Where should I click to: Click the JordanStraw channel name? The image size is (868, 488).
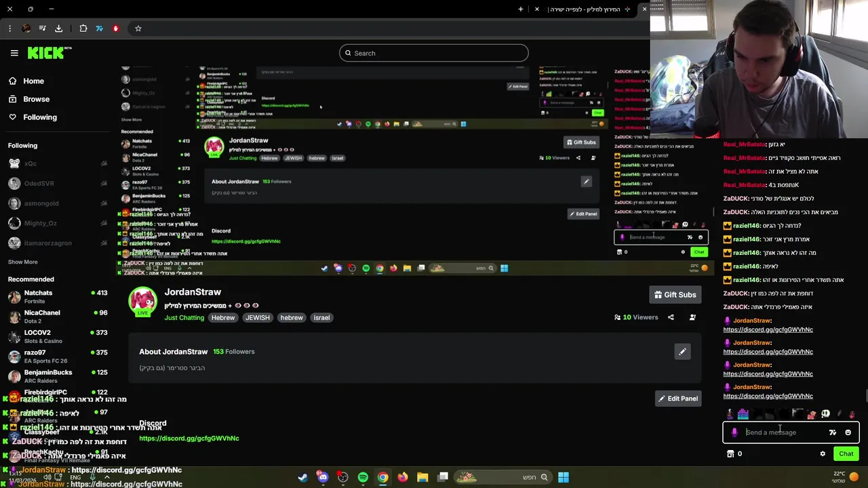tap(193, 291)
